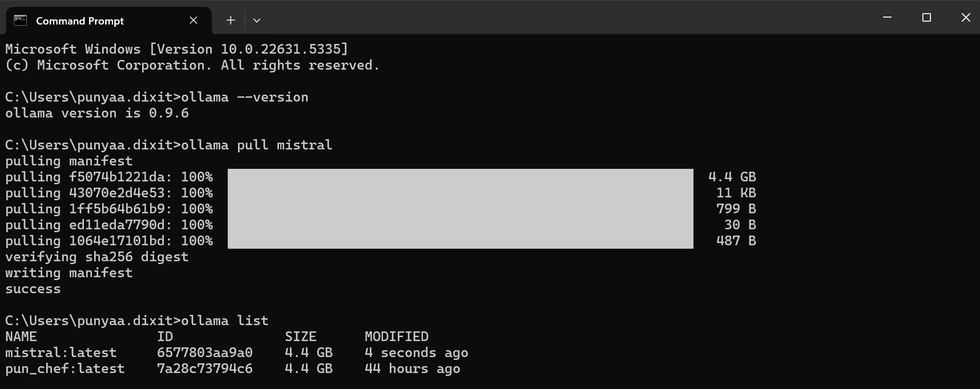Screen dimensions: 980x389
Task: Close the Command Prompt tab
Action: (193, 21)
